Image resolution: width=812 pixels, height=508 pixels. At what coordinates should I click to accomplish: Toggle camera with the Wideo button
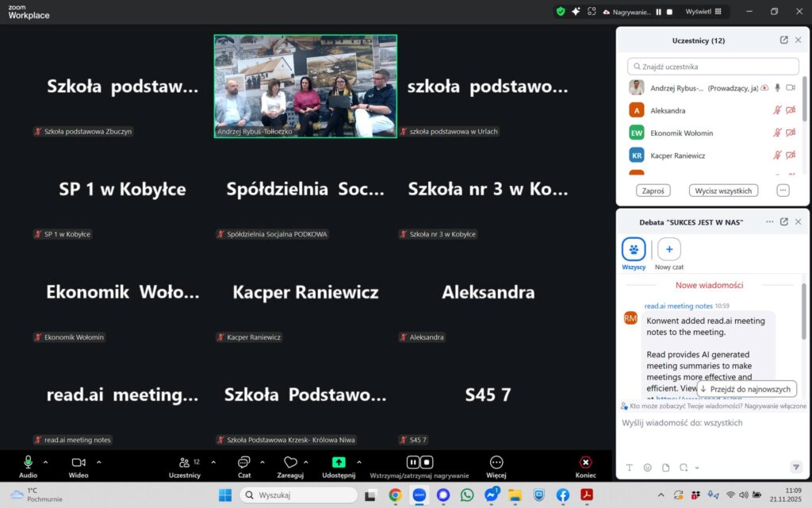[x=79, y=462]
